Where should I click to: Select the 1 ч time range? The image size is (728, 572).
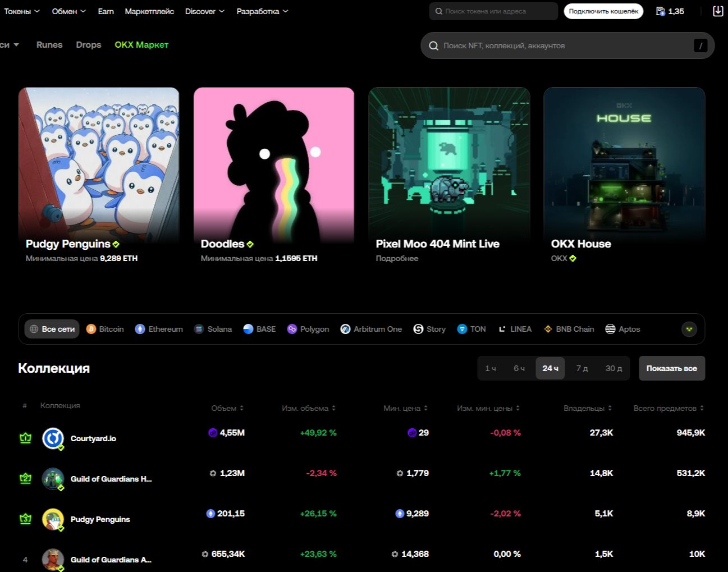coord(491,368)
